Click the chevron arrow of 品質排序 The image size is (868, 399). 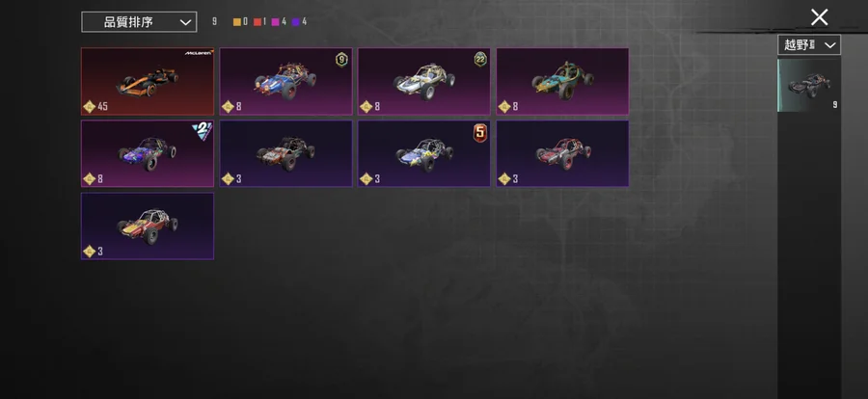pyautogui.click(x=186, y=23)
